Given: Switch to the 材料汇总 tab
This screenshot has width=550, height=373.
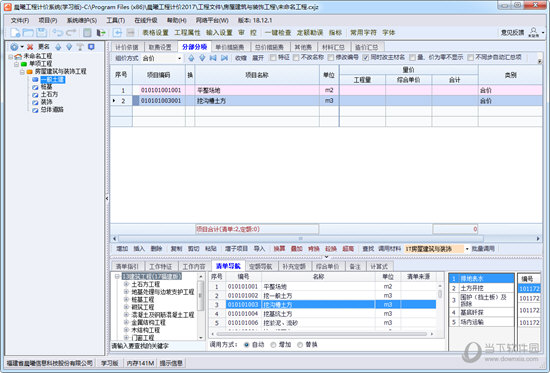Looking at the screenshot, I should [x=333, y=47].
